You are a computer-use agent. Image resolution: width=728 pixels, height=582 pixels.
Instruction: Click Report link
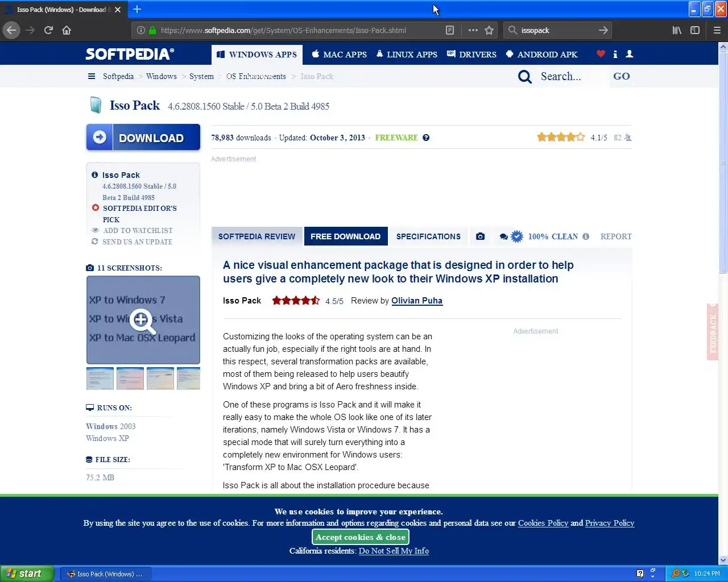pos(616,236)
